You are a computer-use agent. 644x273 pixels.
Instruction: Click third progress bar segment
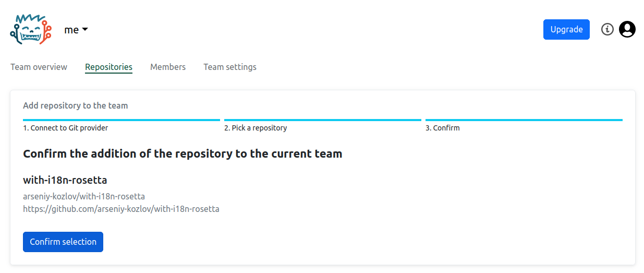(524, 120)
